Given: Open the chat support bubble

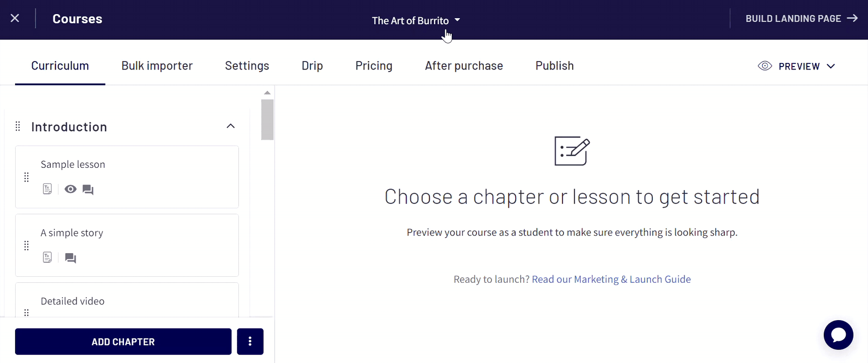Looking at the screenshot, I should [838, 335].
